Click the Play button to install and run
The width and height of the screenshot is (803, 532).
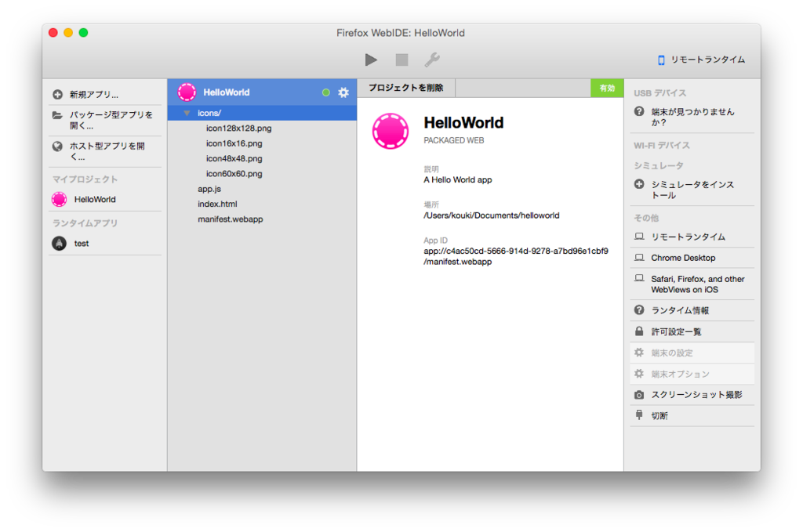click(x=371, y=60)
